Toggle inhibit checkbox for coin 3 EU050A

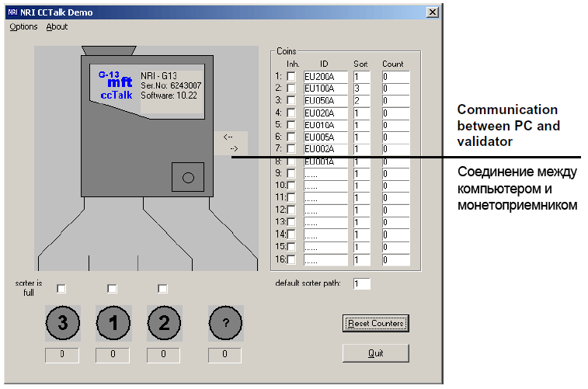(291, 101)
